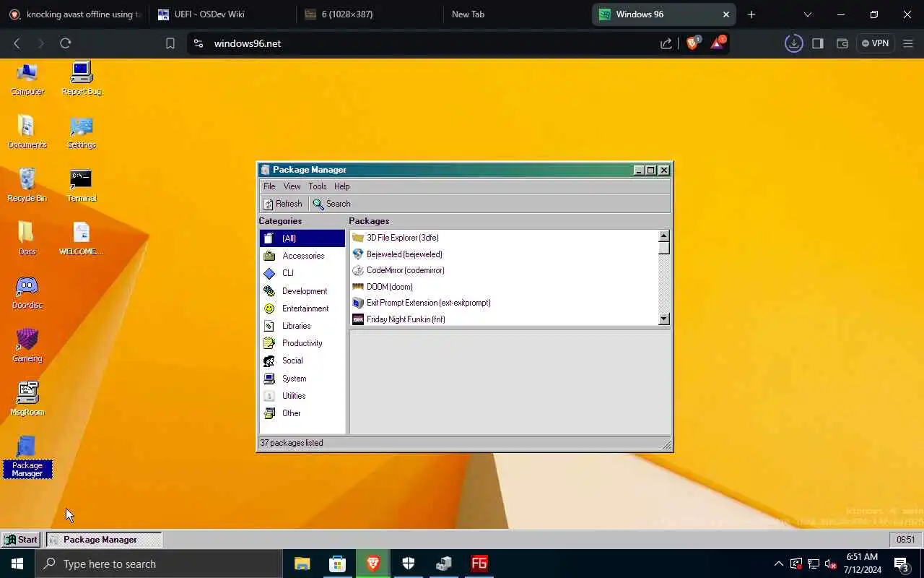Launch the MsgRoom desktop icon

(27, 400)
